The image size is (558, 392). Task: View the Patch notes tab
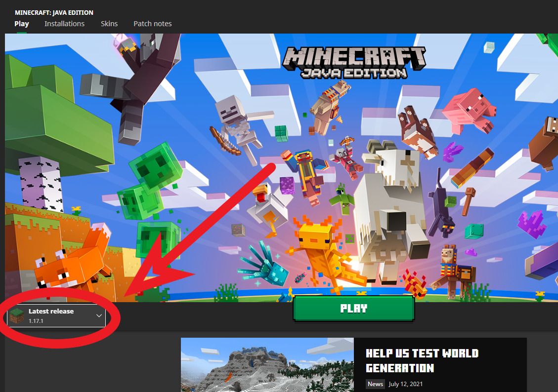(152, 24)
